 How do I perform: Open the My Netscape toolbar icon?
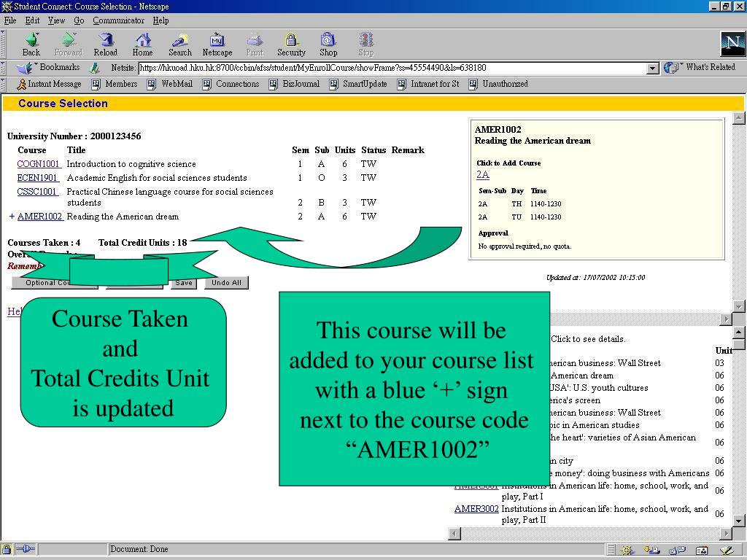click(217, 44)
